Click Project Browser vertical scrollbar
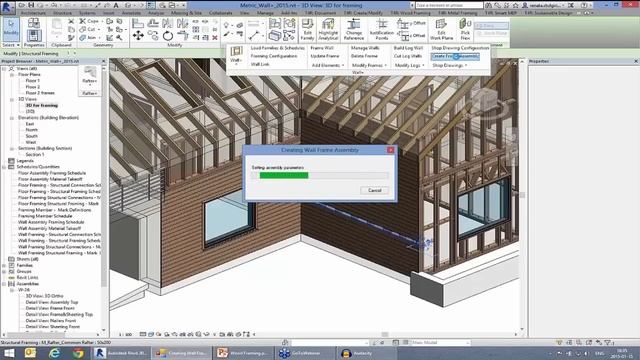 104,198
